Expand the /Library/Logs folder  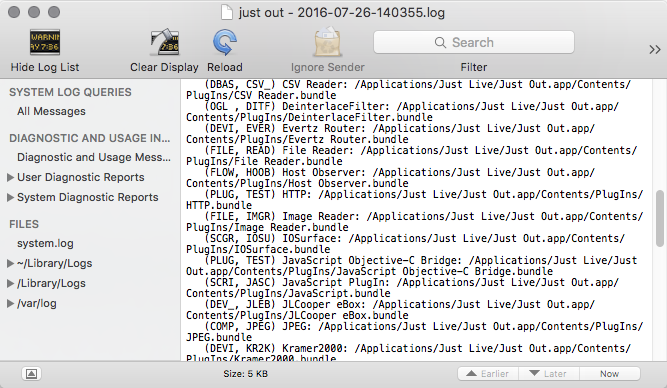(x=11, y=283)
